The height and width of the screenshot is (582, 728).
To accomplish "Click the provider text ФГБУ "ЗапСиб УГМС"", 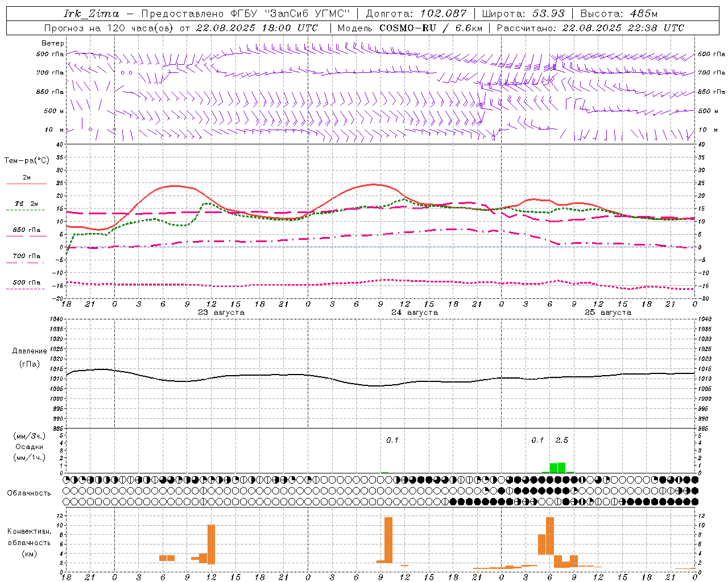I will coord(290,14).
